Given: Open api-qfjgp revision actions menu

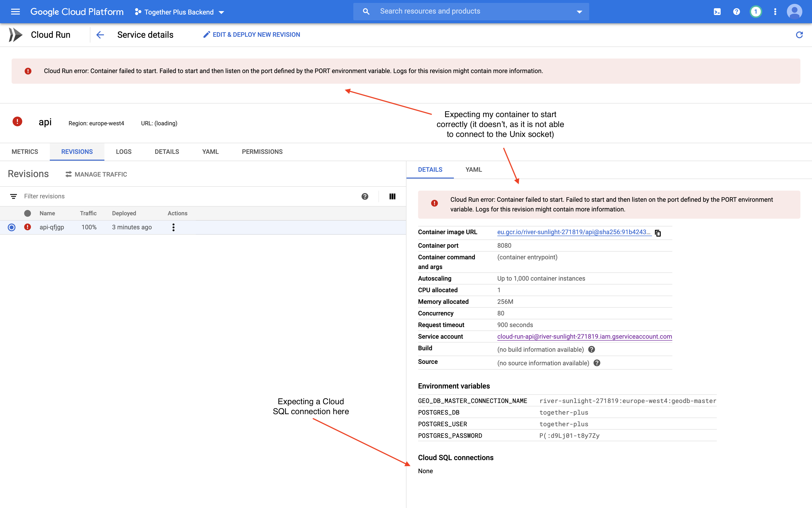Looking at the screenshot, I should point(174,227).
